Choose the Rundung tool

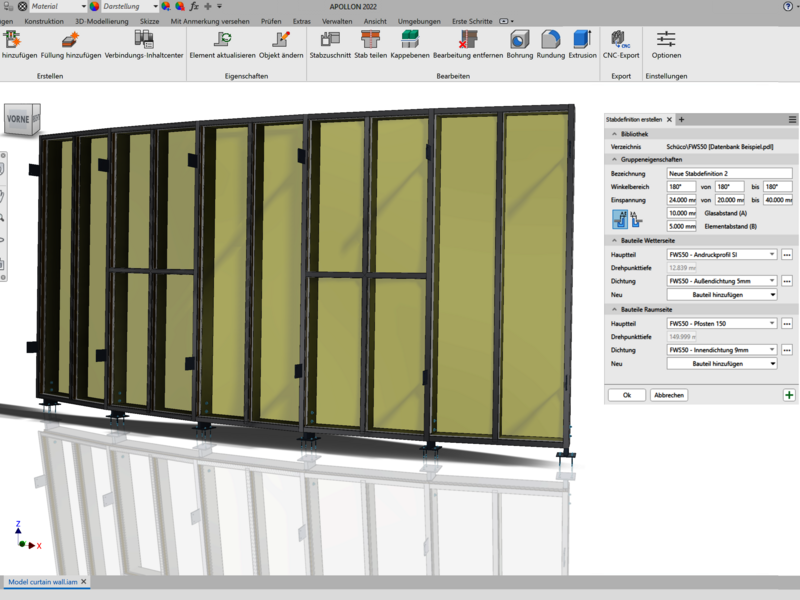coord(551,40)
